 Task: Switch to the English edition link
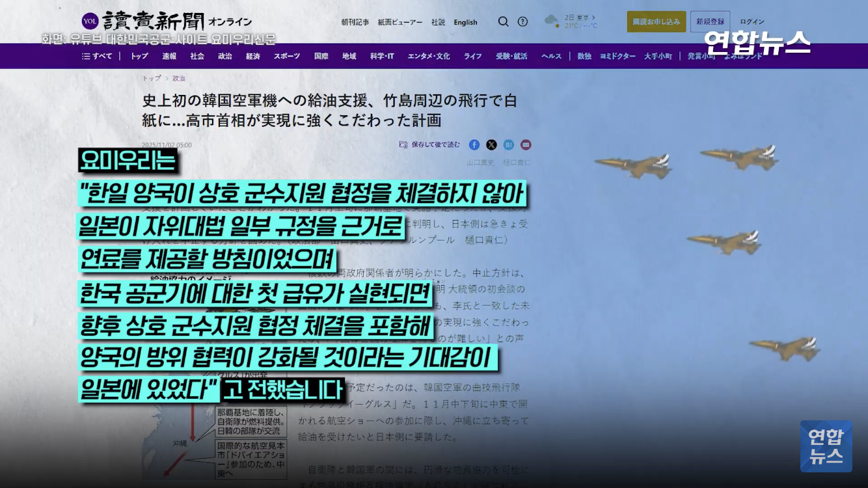(465, 22)
